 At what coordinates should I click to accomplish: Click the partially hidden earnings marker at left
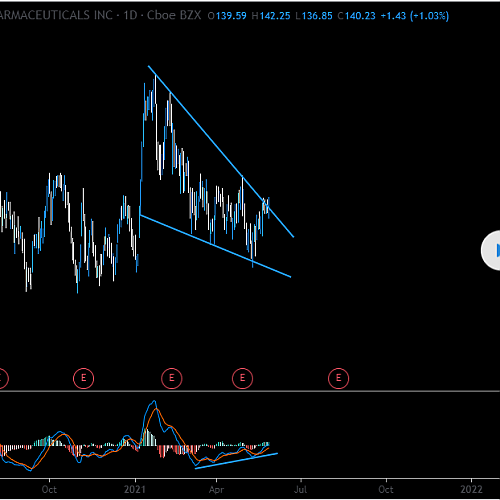[3, 378]
